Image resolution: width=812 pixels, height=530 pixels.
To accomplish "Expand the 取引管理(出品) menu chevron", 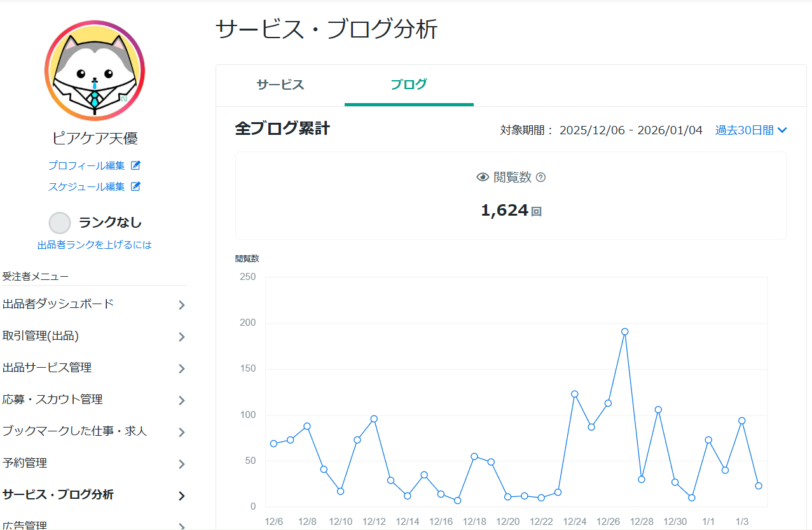I will pos(182,337).
